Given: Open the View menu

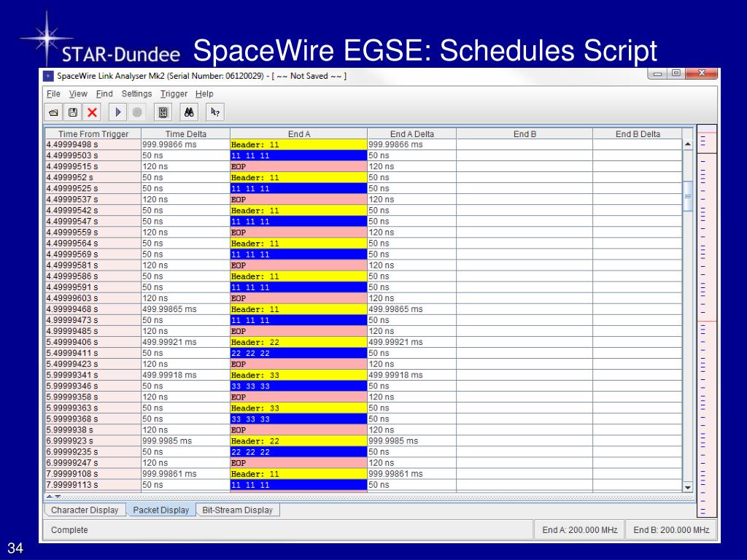Looking at the screenshot, I should pyautogui.click(x=78, y=94).
